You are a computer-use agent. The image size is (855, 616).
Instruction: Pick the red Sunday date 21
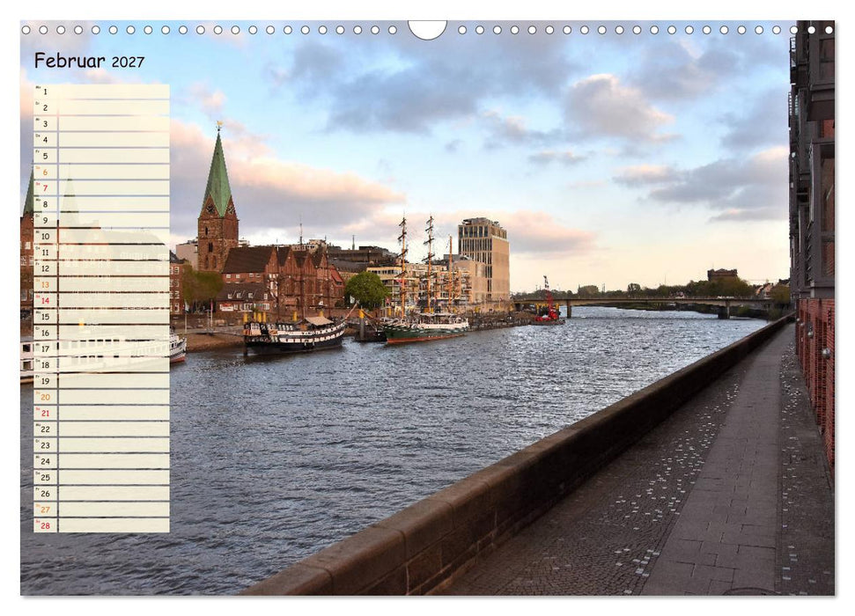(45, 414)
